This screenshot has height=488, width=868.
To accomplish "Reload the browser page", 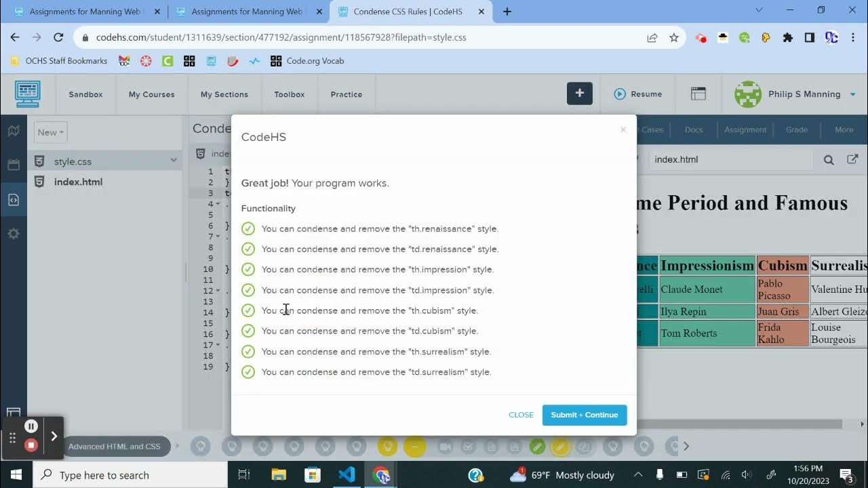I will [58, 37].
